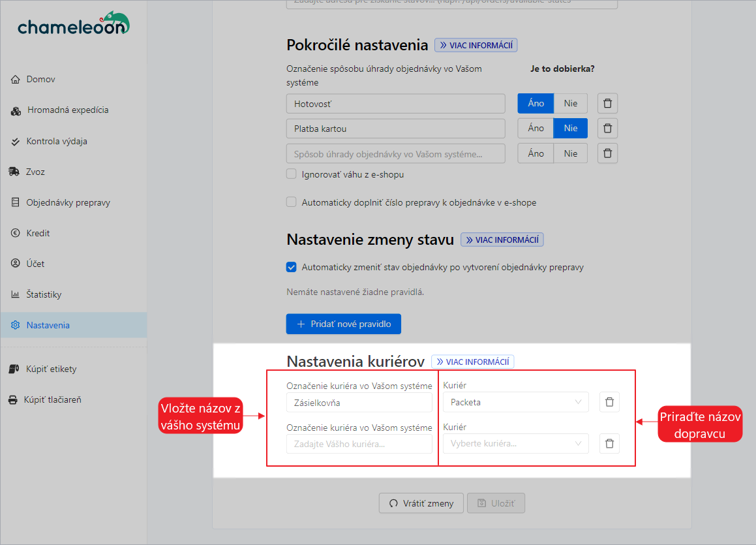The image size is (756, 545).
Task: Click the Pridať nové pravidlo button
Action: pyautogui.click(x=343, y=324)
